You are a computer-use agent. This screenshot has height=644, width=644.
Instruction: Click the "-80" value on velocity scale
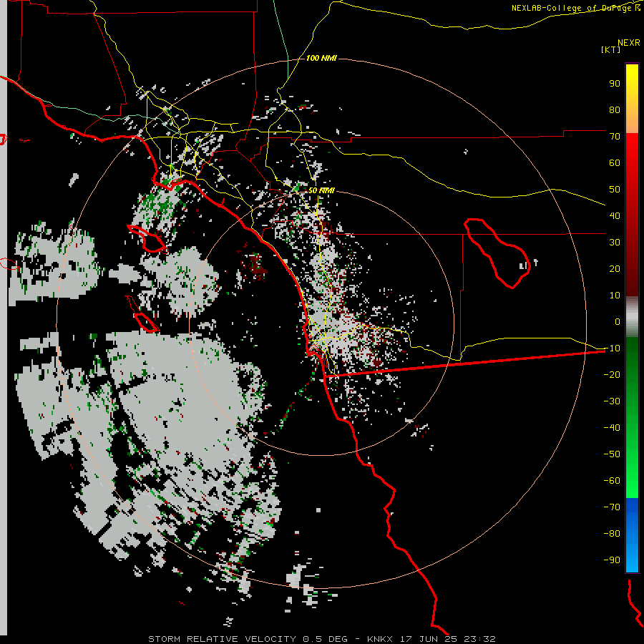[612, 534]
